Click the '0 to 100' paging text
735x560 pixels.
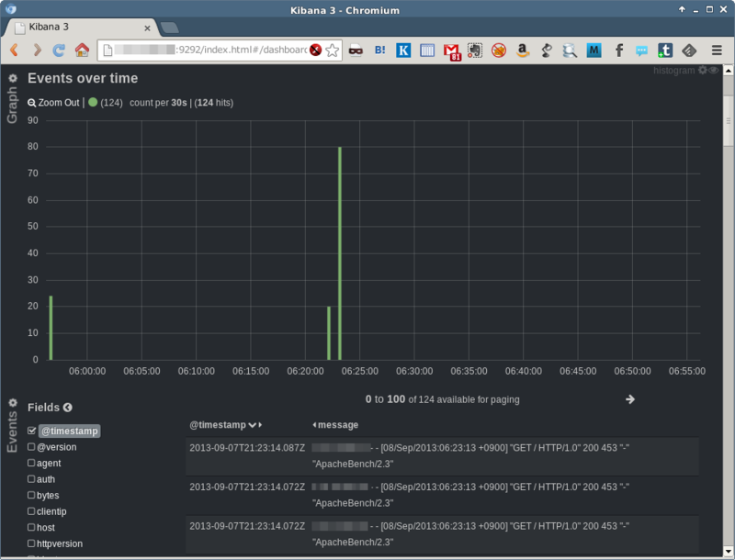tap(385, 399)
